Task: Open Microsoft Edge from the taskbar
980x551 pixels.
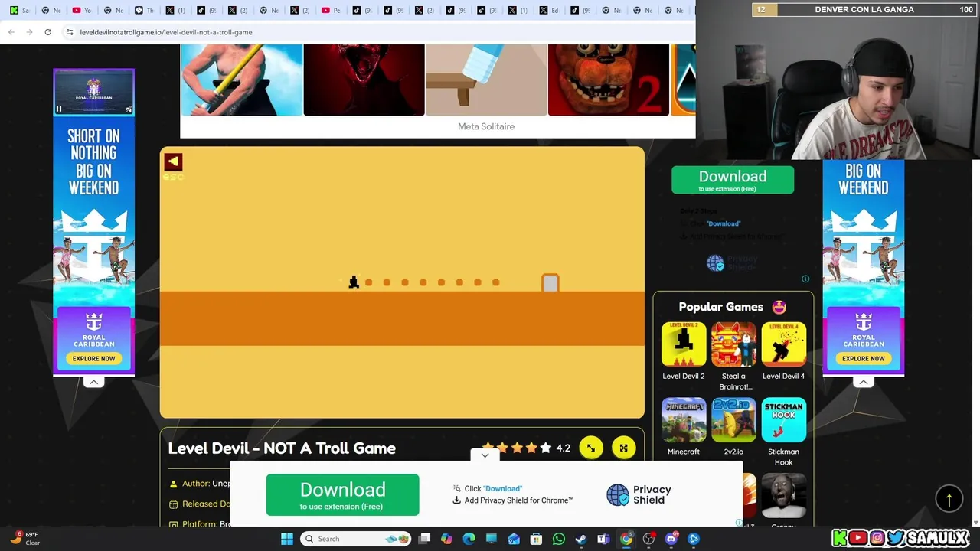Action: click(x=469, y=539)
